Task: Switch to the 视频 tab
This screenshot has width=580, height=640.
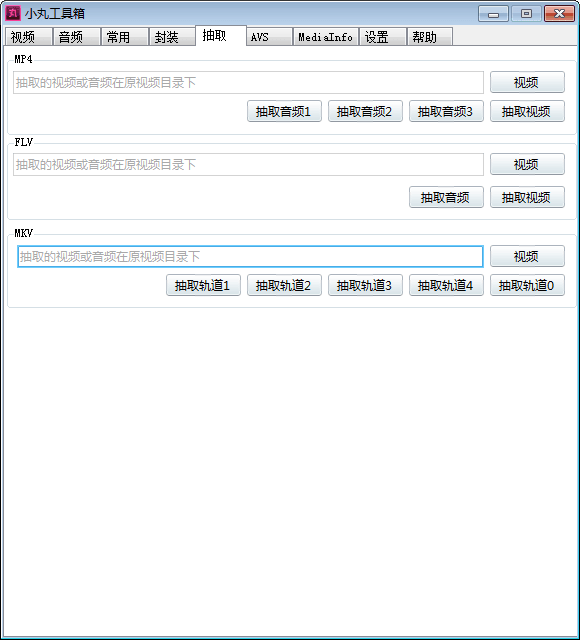Action: pos(29,37)
